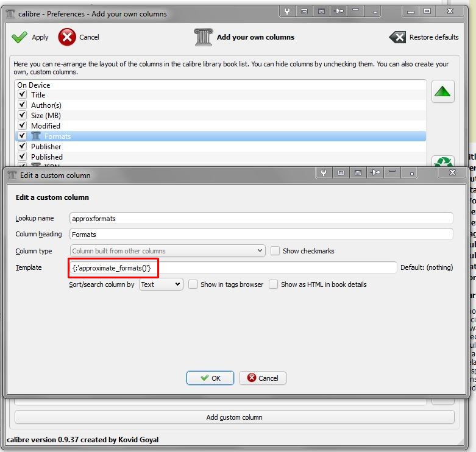Click roll-up line icon in Edit a custom column title bar
Viewport: 476px width, 452px height.
[x=393, y=172]
